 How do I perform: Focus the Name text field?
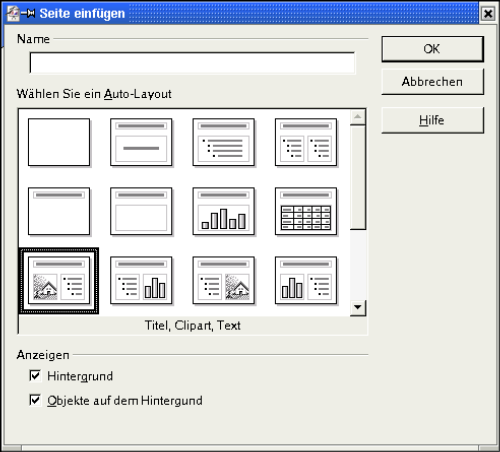click(192, 63)
